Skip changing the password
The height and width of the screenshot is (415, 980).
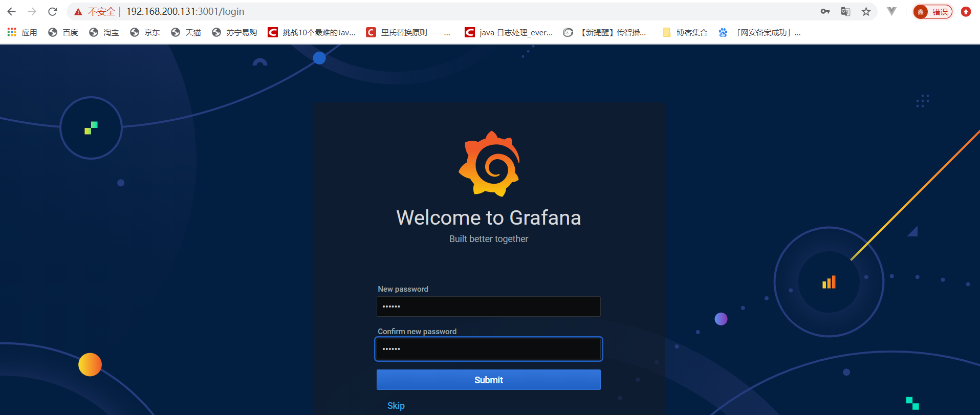pos(396,405)
